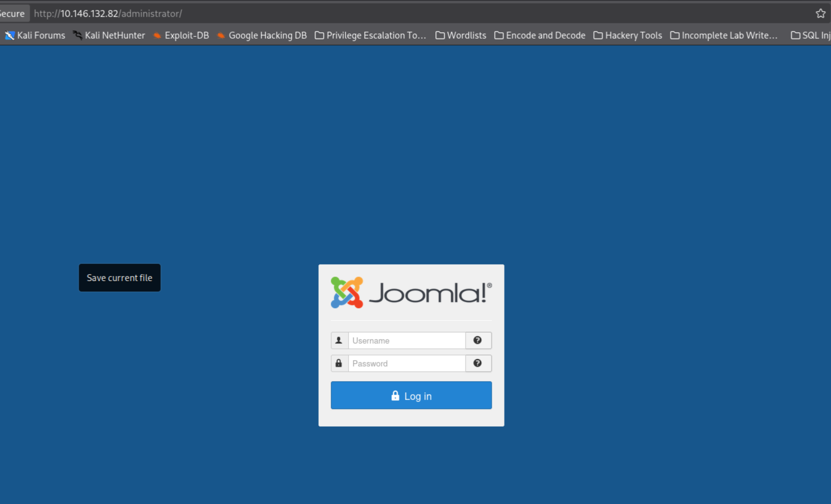This screenshot has width=831, height=504.
Task: Open the Wordlists bookmark folder
Action: tap(461, 35)
